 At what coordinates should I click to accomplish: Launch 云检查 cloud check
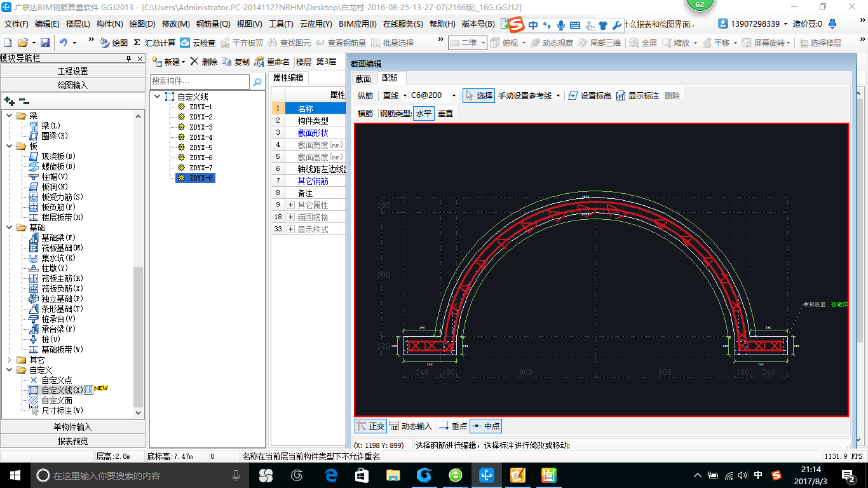click(198, 43)
